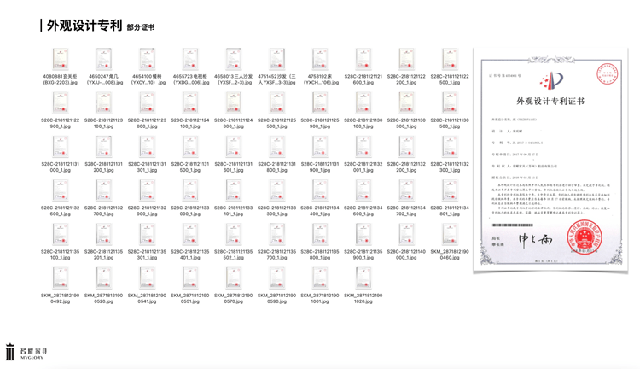
Task: Open the SKM file ending 0590.jpg
Action: pyautogui.click(x=277, y=278)
